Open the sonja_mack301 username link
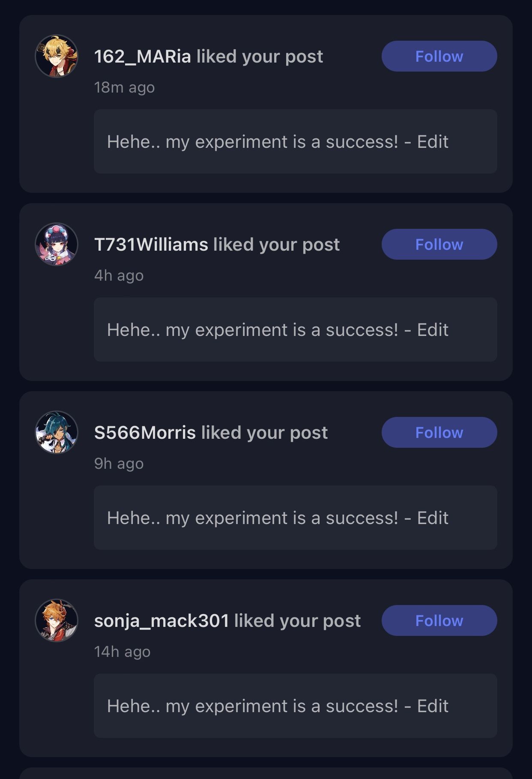The image size is (532, 779). [161, 621]
